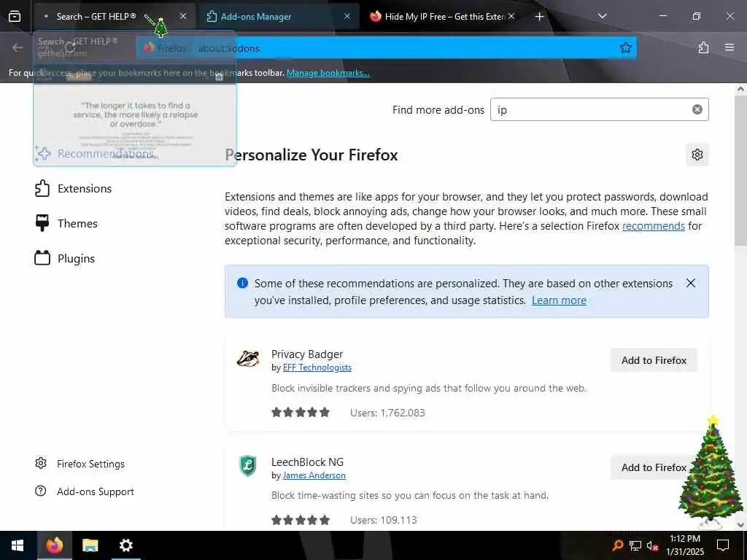Click the network tray icon
The width and height of the screenshot is (747, 560).
635,545
